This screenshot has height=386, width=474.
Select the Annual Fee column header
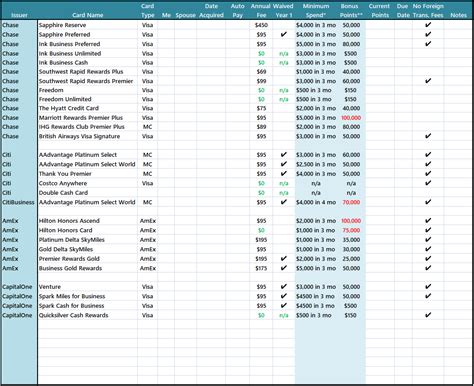(261, 11)
